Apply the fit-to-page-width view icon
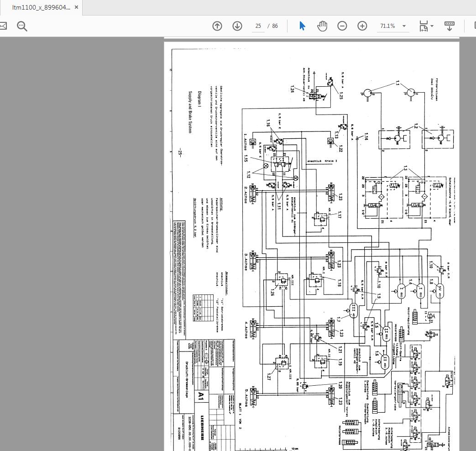Viewport: 476px width, 451px height. pyautogui.click(x=424, y=26)
